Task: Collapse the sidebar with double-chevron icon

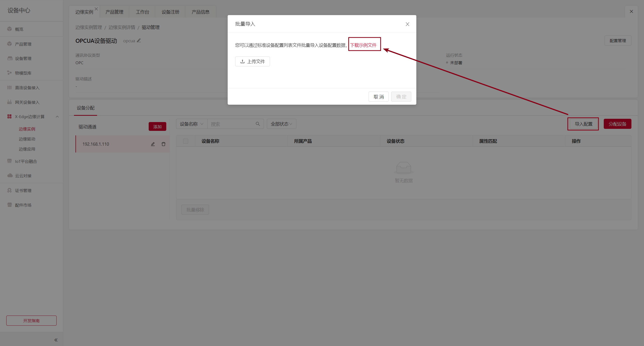Action: pos(56,340)
